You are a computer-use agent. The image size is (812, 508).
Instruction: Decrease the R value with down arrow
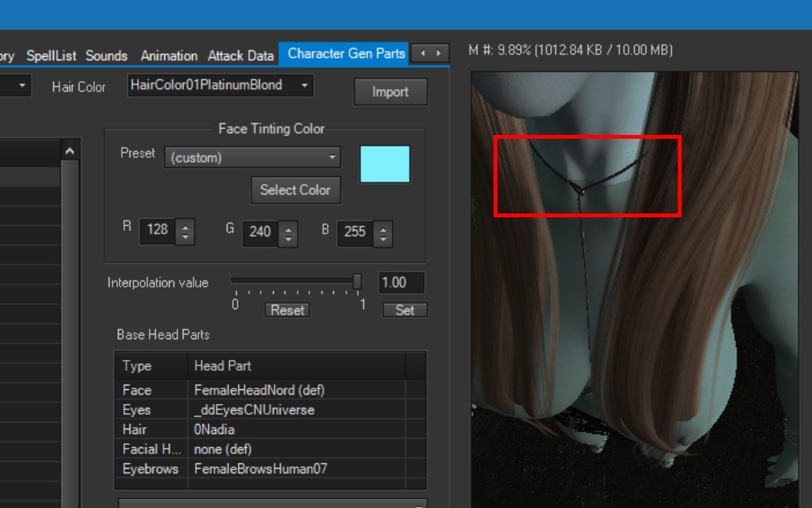coord(185,237)
